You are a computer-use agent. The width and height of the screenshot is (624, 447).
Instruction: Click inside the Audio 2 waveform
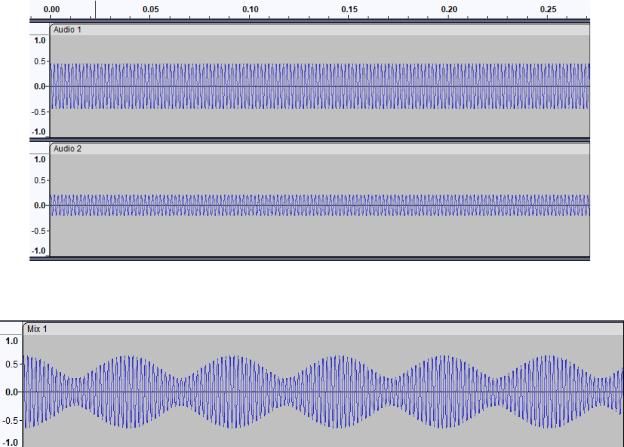point(320,205)
